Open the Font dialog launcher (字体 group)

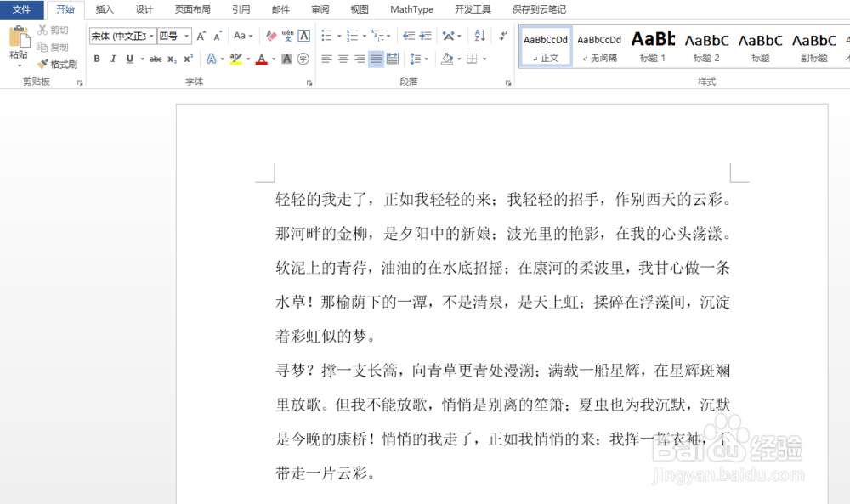(x=309, y=83)
